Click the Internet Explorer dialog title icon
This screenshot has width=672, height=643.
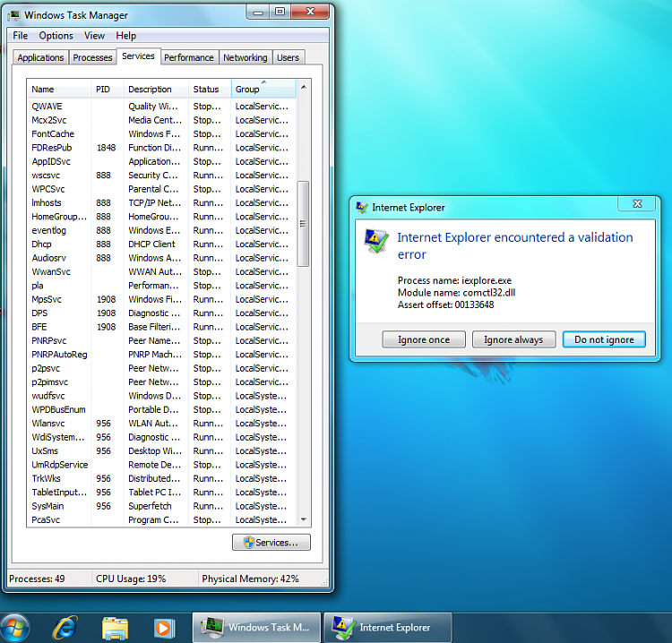coord(362,208)
